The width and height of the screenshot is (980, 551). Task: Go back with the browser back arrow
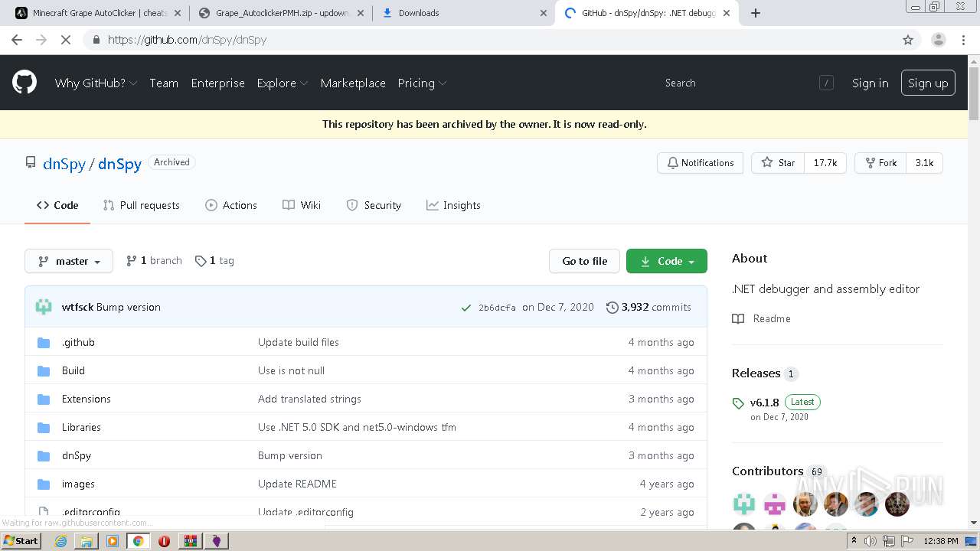click(17, 40)
